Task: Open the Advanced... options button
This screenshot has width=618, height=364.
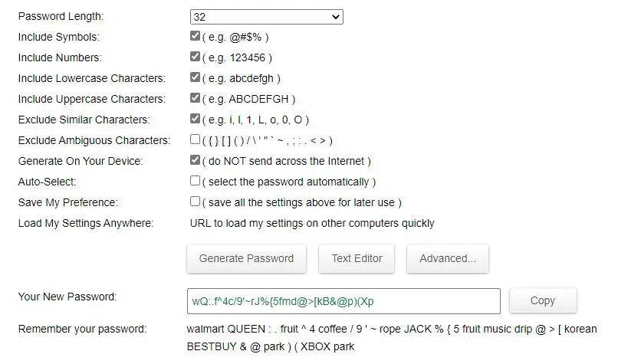Action: (x=448, y=258)
